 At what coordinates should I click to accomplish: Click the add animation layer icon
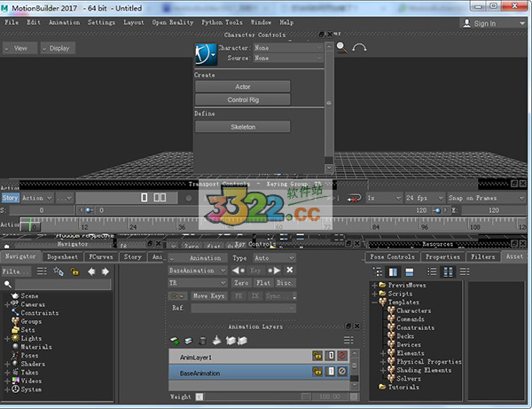tap(176, 340)
